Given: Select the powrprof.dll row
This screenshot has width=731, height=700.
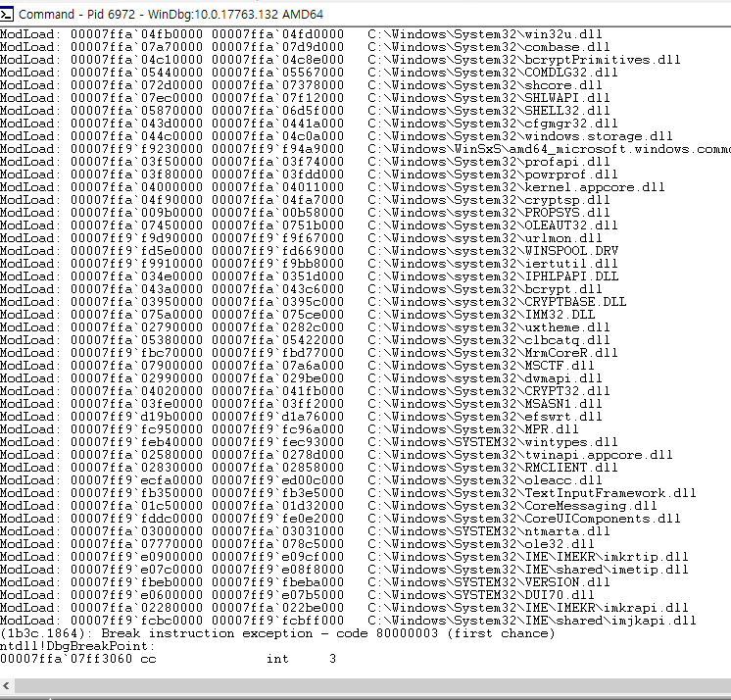Looking at the screenshot, I should click(x=309, y=175).
